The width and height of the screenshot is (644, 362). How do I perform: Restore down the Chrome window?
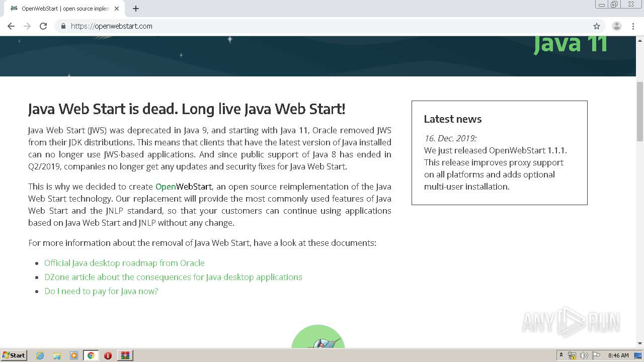[x=614, y=5]
